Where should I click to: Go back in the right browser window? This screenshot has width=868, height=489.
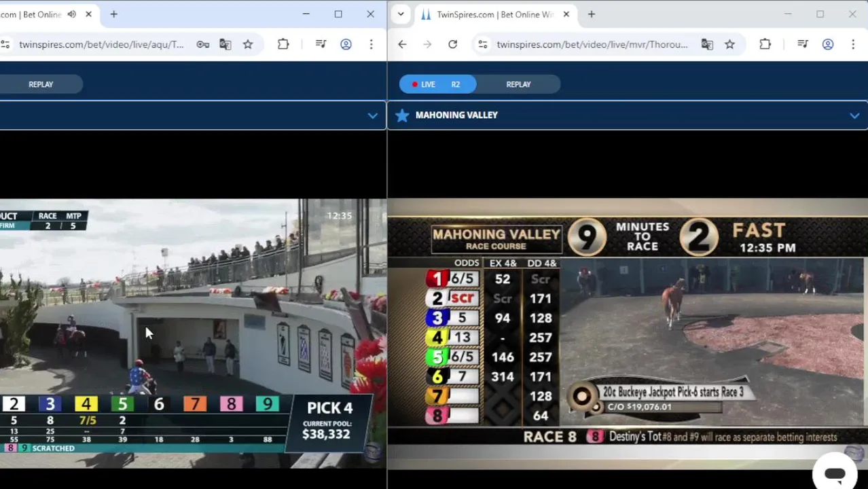[402, 44]
